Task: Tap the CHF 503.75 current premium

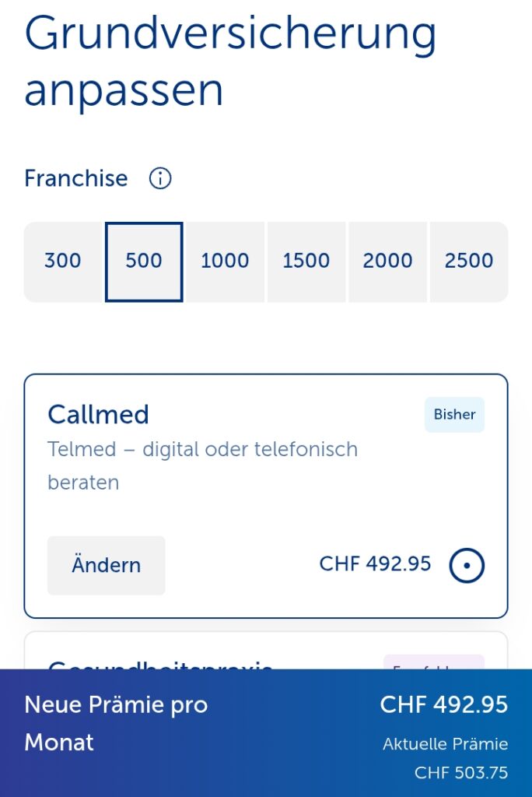Action: [x=460, y=773]
